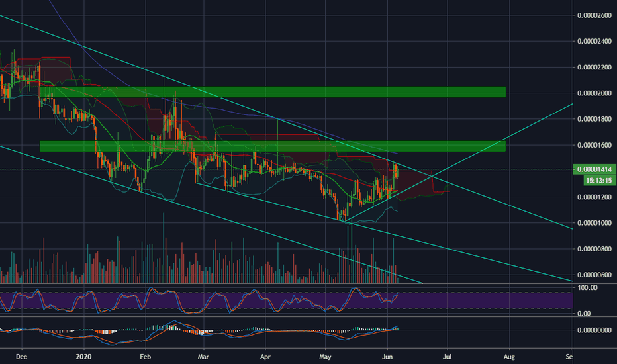Image resolution: width=617 pixels, height=364 pixels.
Task: Click the 0.00001000 price axis label
Action: click(594, 223)
